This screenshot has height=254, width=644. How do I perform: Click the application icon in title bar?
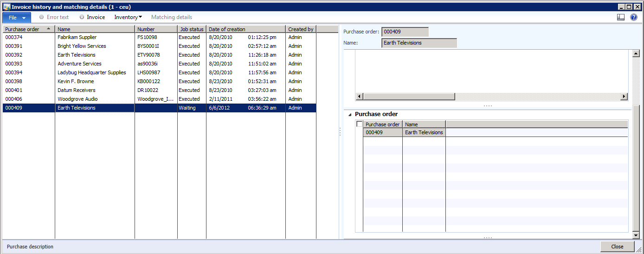pyautogui.click(x=6, y=7)
